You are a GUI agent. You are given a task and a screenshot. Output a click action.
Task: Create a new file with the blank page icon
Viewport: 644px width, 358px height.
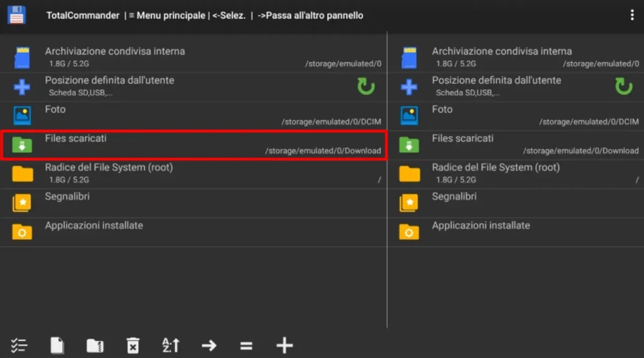tap(57, 345)
